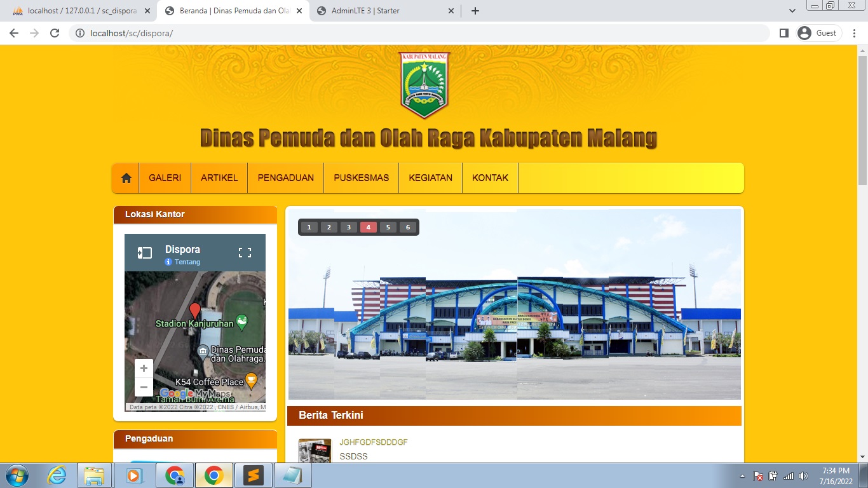Expand hidden icons in the system tray
Image resolution: width=868 pixels, height=488 pixels.
(x=741, y=475)
